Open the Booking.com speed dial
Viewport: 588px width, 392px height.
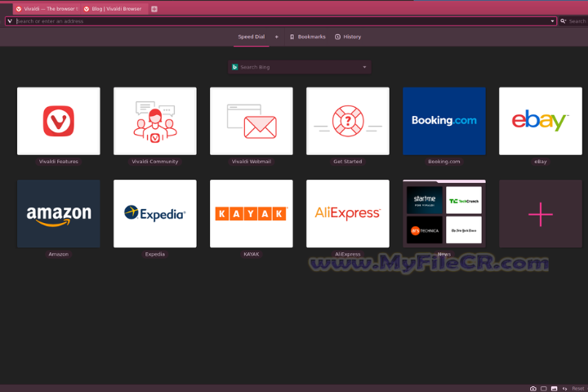(x=444, y=121)
